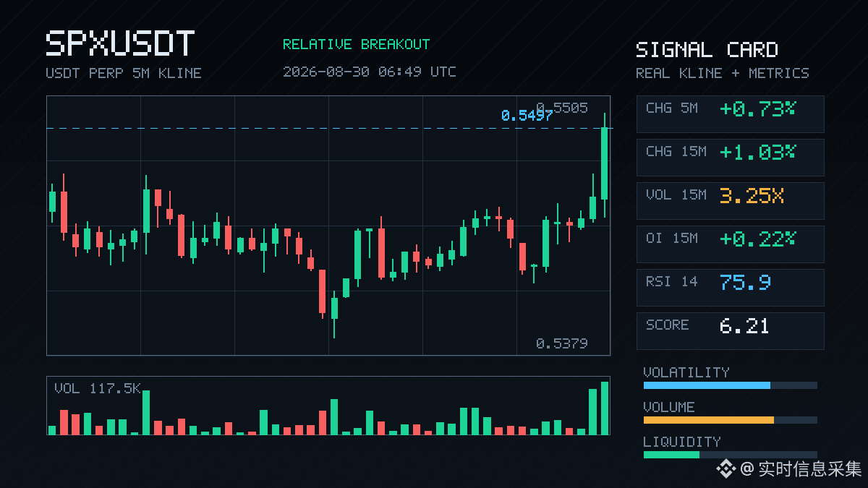
Task: Click the USDT PERP 5M KLINE subtitle
Action: point(124,73)
